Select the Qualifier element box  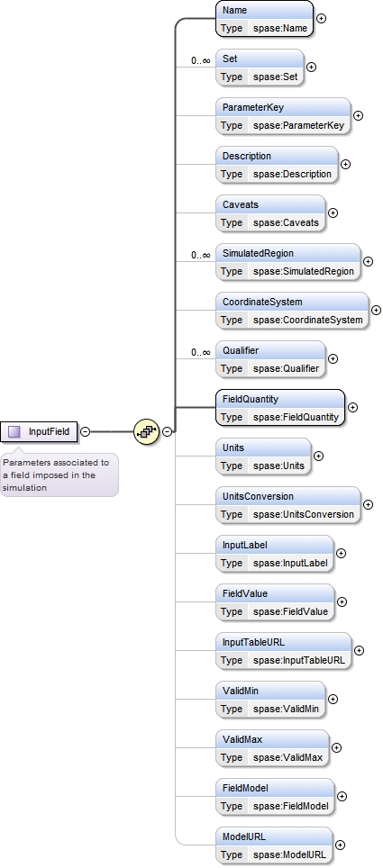[x=270, y=358]
